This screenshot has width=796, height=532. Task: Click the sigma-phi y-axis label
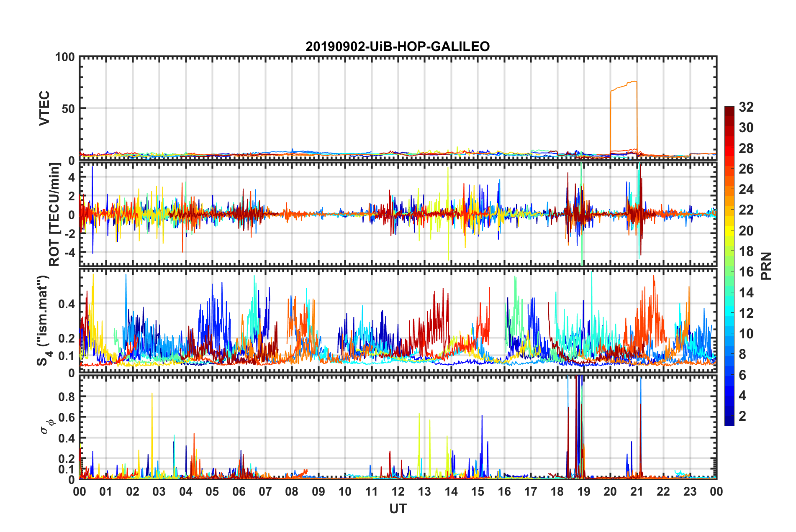point(47,426)
